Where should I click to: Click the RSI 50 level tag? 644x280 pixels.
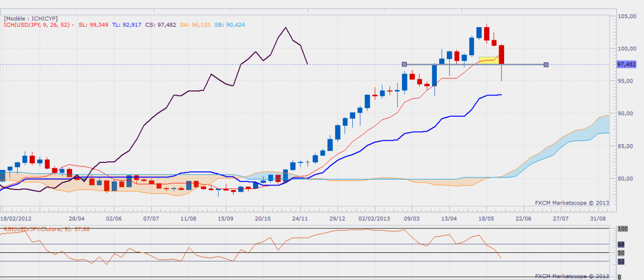click(621, 253)
